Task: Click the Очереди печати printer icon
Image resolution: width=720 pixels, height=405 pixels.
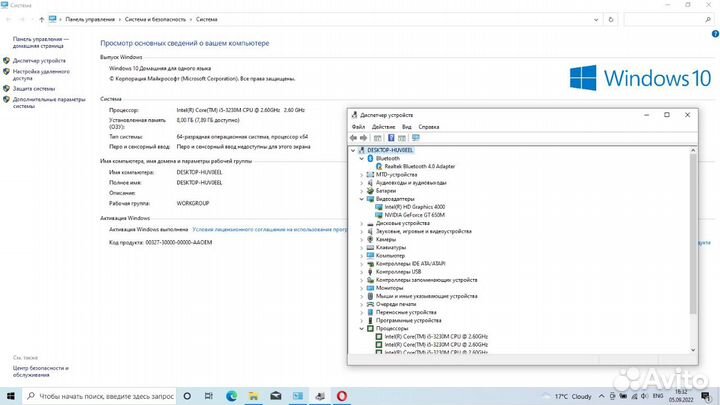Action: click(x=370, y=304)
